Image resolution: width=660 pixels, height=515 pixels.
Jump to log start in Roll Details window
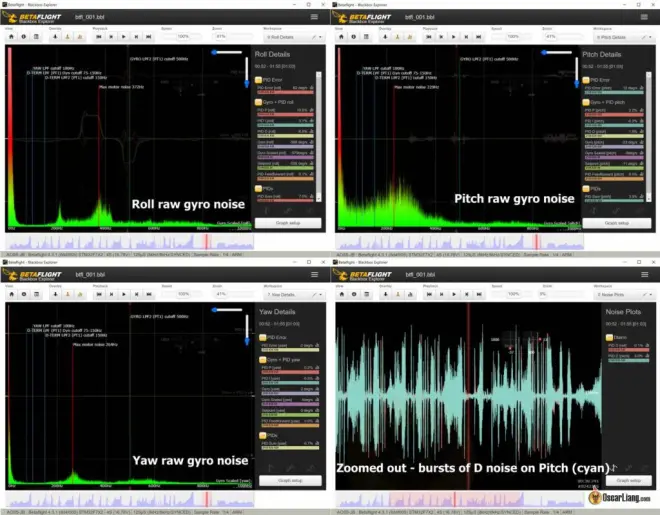click(98, 37)
